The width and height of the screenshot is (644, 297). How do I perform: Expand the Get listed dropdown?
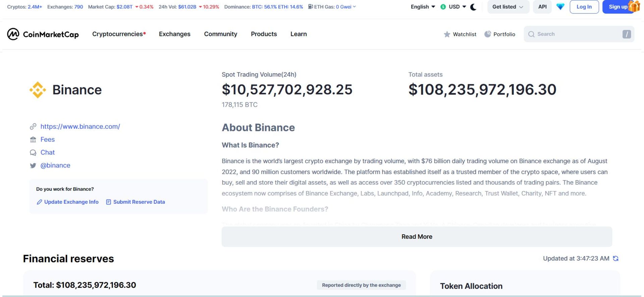508,7
